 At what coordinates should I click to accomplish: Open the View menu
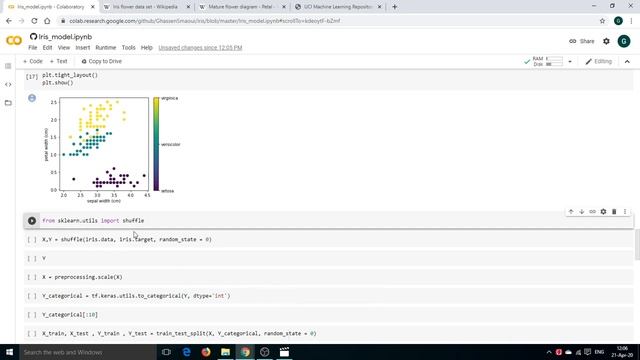point(64,48)
